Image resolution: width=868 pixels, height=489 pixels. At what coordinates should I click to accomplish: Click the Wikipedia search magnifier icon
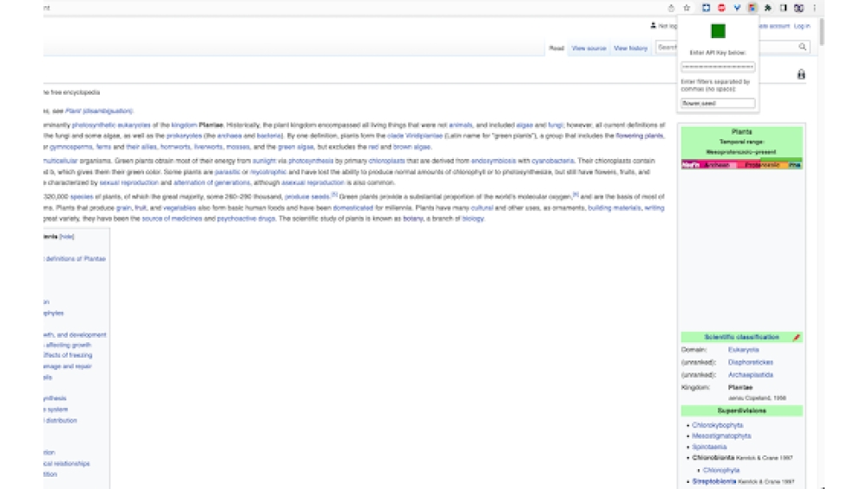point(802,47)
